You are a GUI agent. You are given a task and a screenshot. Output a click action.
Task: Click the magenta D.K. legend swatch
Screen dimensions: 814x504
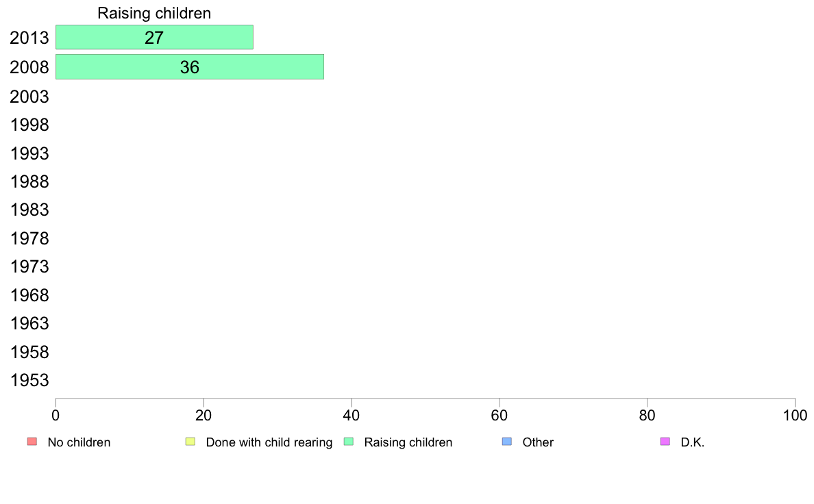point(665,442)
